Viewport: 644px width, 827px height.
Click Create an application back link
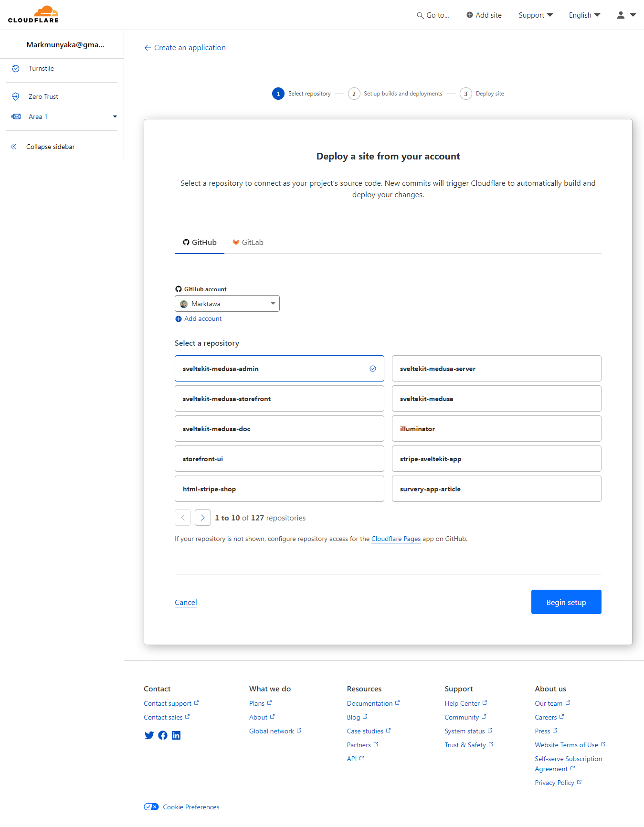[190, 48]
